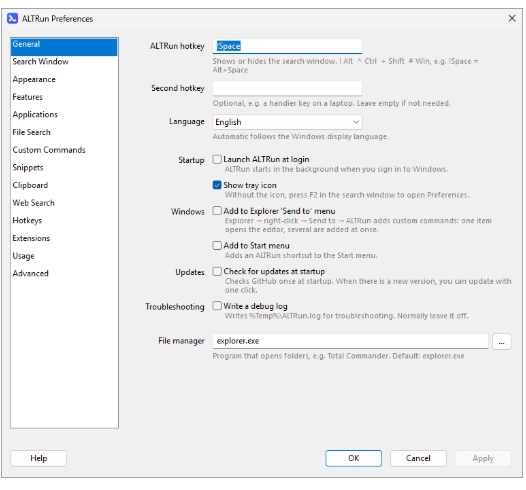Click the OK button
This screenshot has width=526, height=490.
point(353,458)
